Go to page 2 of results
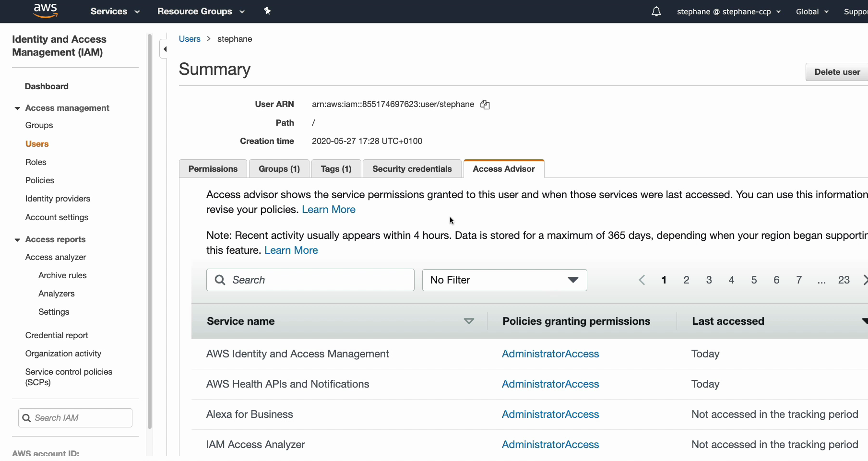The height and width of the screenshot is (461, 868). pos(686,280)
